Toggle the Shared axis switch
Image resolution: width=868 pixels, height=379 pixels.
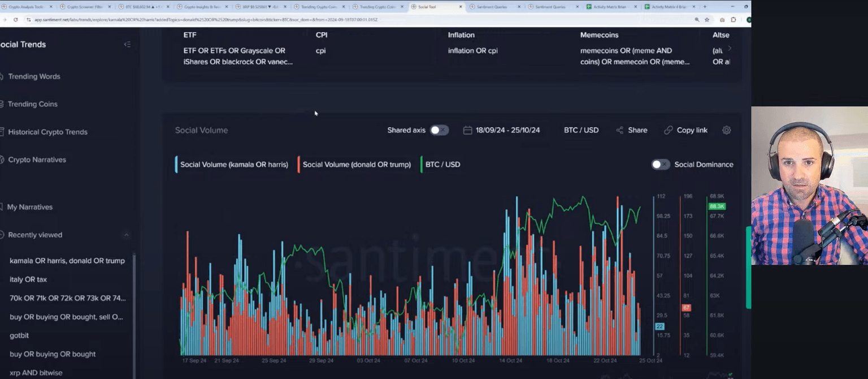point(439,130)
